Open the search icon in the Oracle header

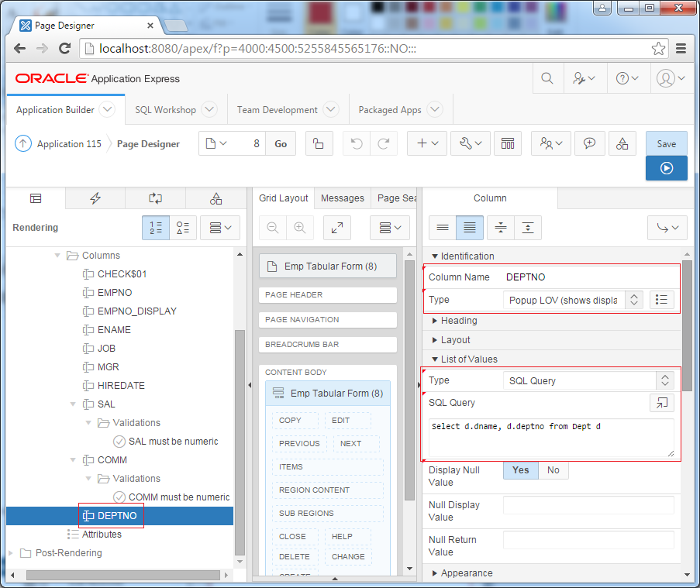click(x=547, y=78)
